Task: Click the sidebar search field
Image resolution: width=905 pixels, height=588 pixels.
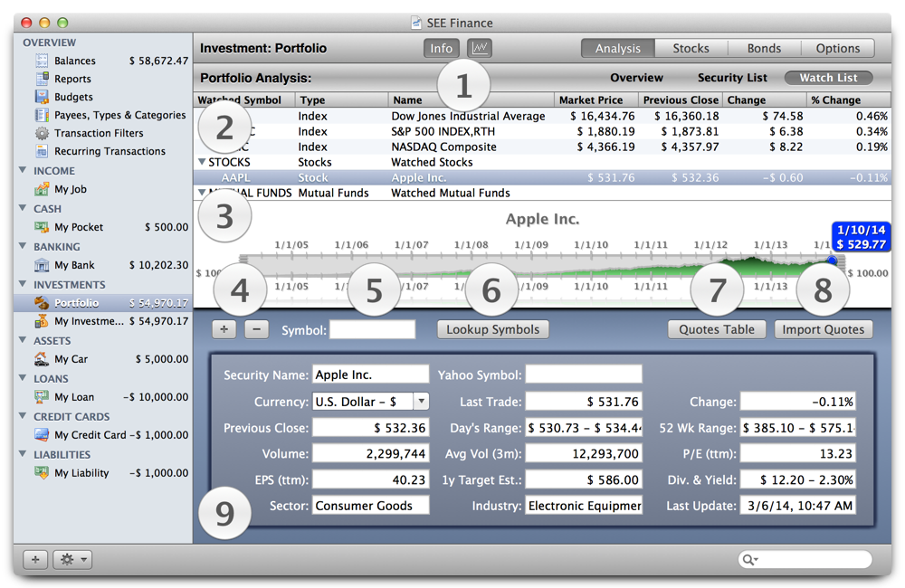Action: 805,559
